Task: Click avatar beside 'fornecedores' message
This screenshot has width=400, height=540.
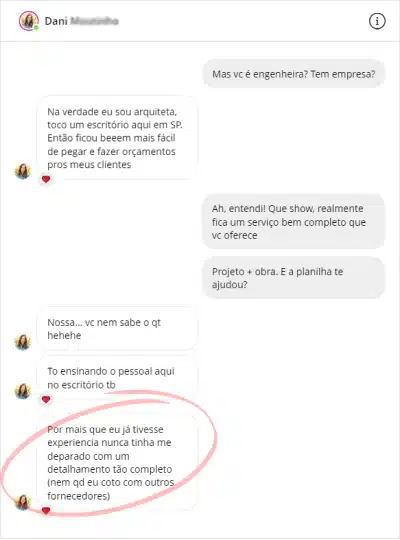Action: (23, 502)
